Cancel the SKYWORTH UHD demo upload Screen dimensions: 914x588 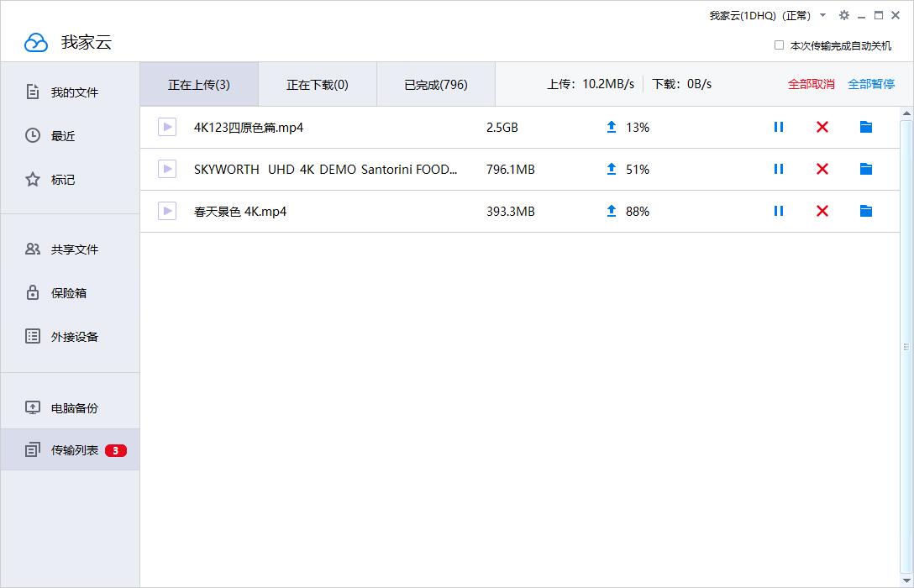tap(822, 169)
